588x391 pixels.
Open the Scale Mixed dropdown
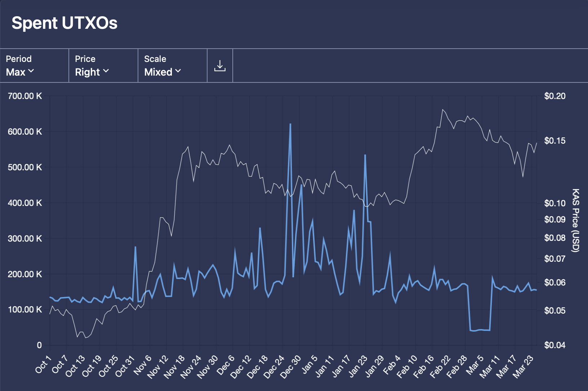[x=173, y=66]
